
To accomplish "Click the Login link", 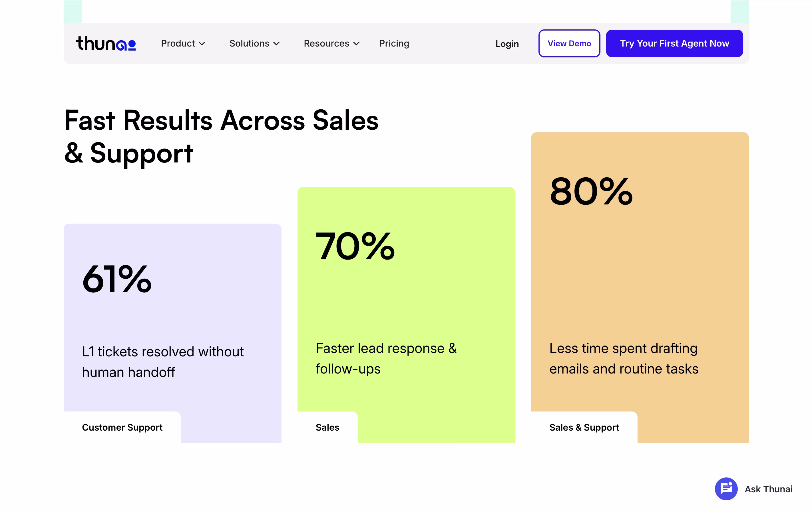I will pyautogui.click(x=507, y=44).
